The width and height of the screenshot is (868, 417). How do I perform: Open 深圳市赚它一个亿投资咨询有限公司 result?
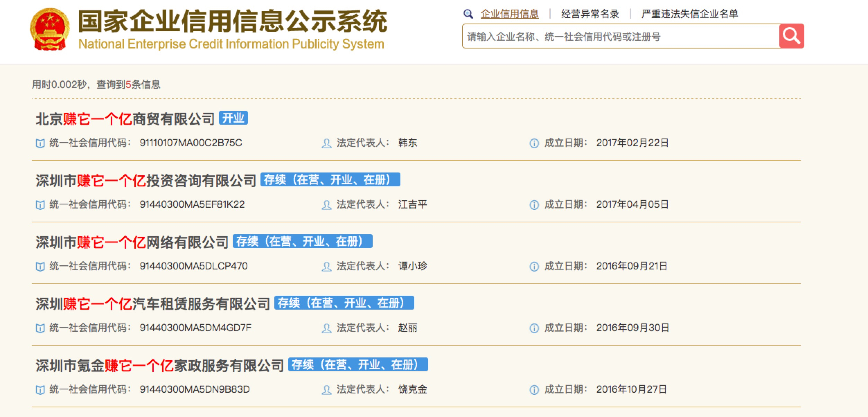coord(146,180)
